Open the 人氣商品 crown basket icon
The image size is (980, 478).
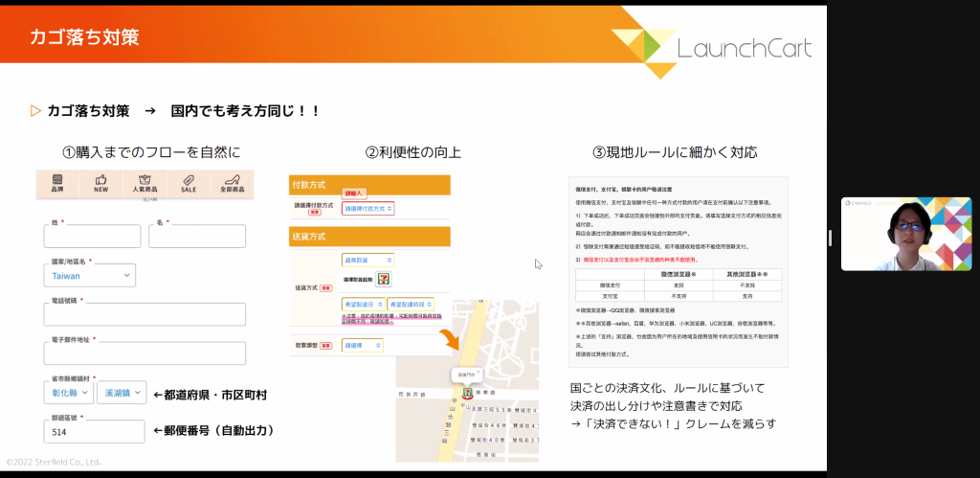[145, 183]
